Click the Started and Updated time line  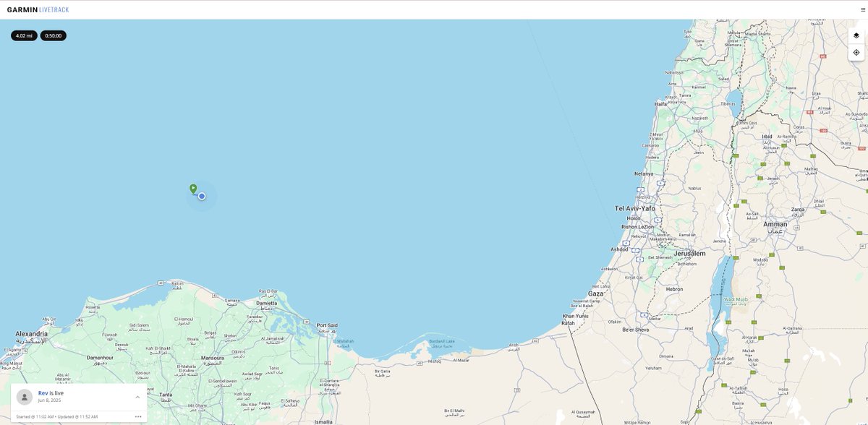(57, 417)
